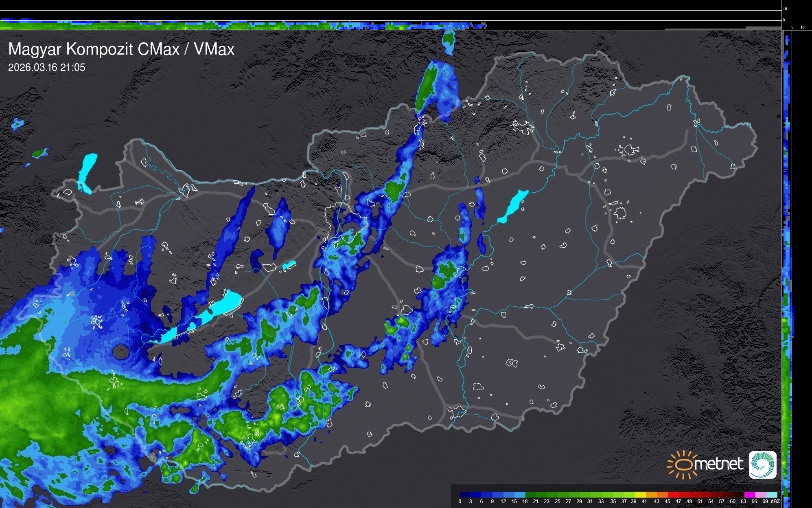
Task: Click the teal swirl app logo
Action: point(762,464)
